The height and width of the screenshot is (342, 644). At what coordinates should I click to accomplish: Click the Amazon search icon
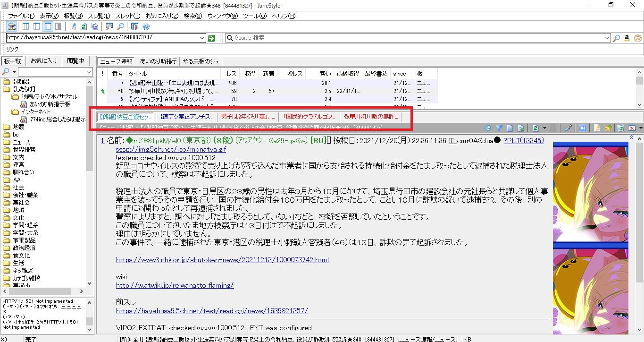click(x=627, y=38)
